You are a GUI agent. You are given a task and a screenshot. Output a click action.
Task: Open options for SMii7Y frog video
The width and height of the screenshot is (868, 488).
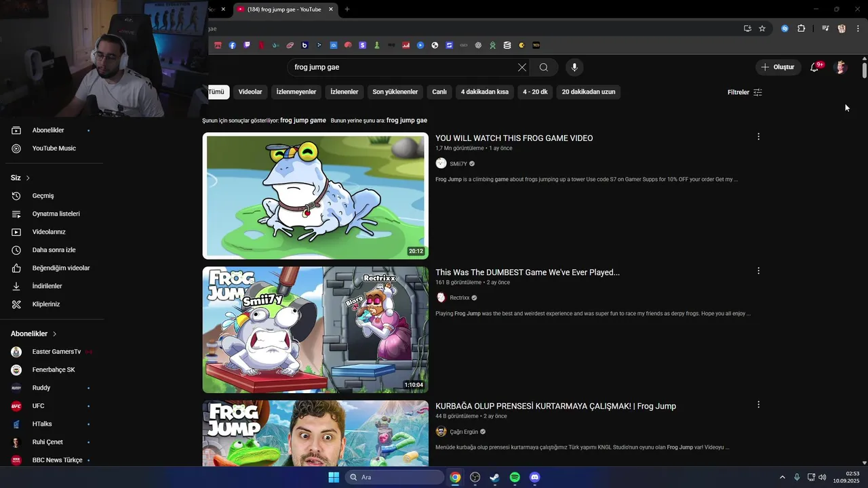(758, 137)
